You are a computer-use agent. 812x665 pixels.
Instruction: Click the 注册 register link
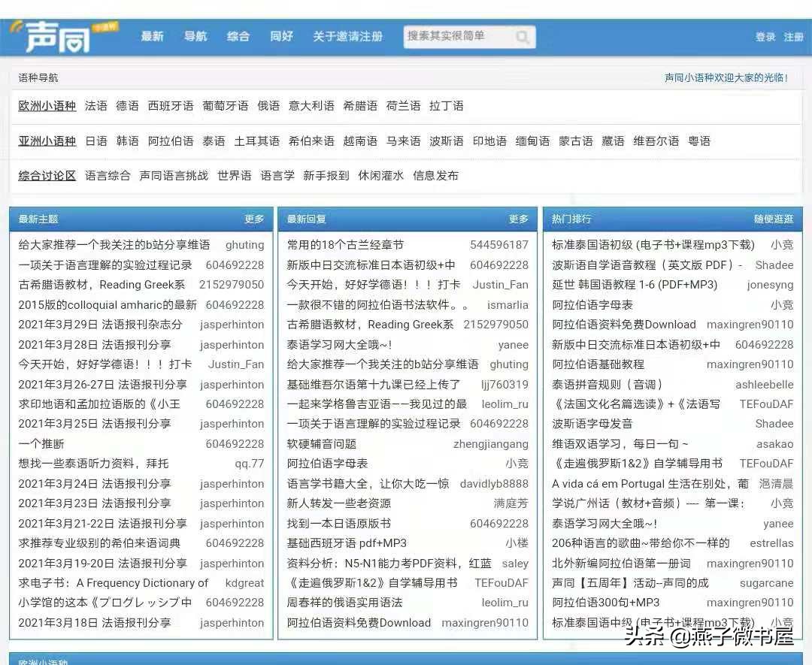tap(794, 35)
